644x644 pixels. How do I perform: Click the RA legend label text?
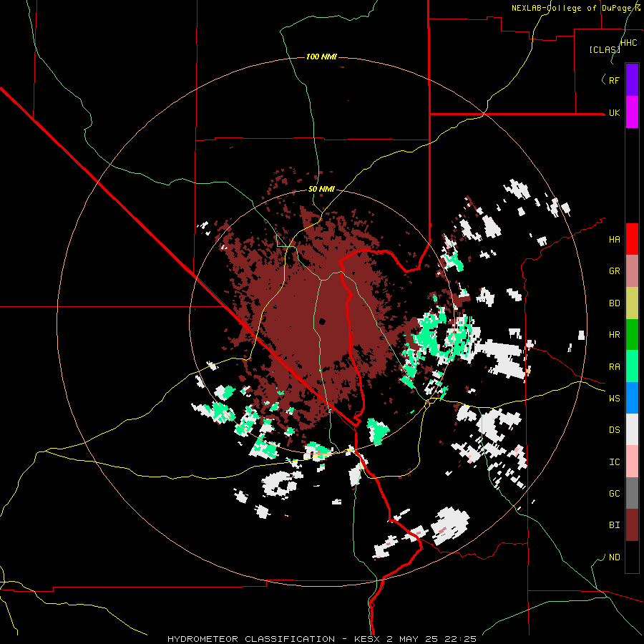pos(614,366)
